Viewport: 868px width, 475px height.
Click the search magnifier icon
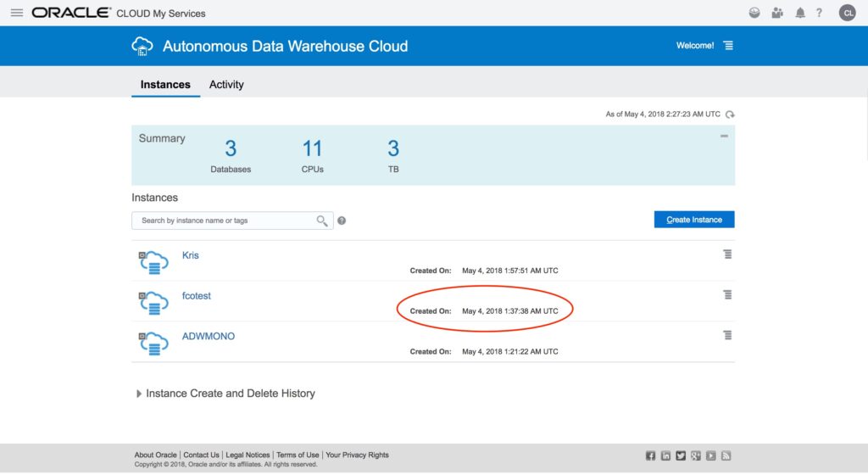click(322, 221)
